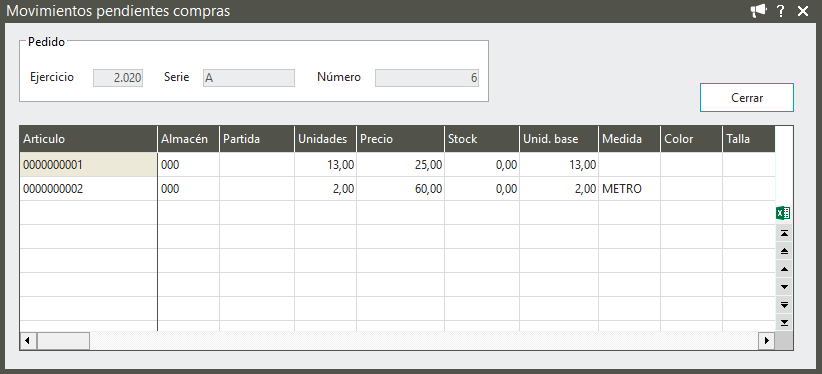Image resolution: width=822 pixels, height=374 pixels.
Task: Focus the Número field showing 6
Action: click(x=427, y=78)
